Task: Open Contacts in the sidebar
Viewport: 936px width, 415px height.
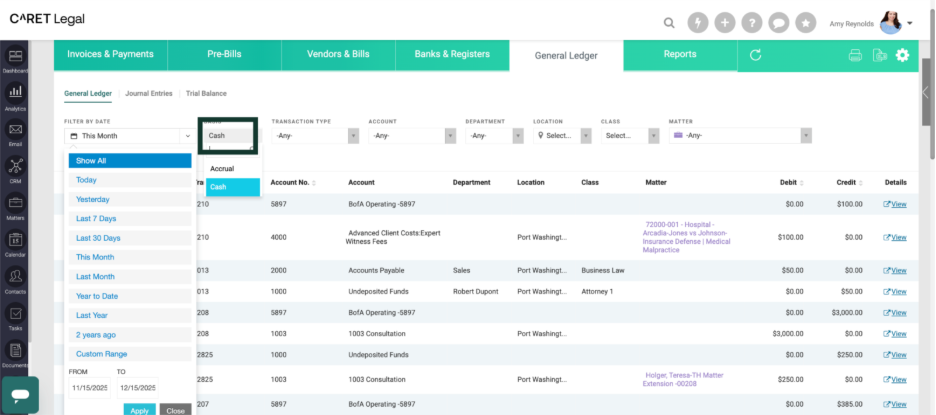Action: click(16, 275)
